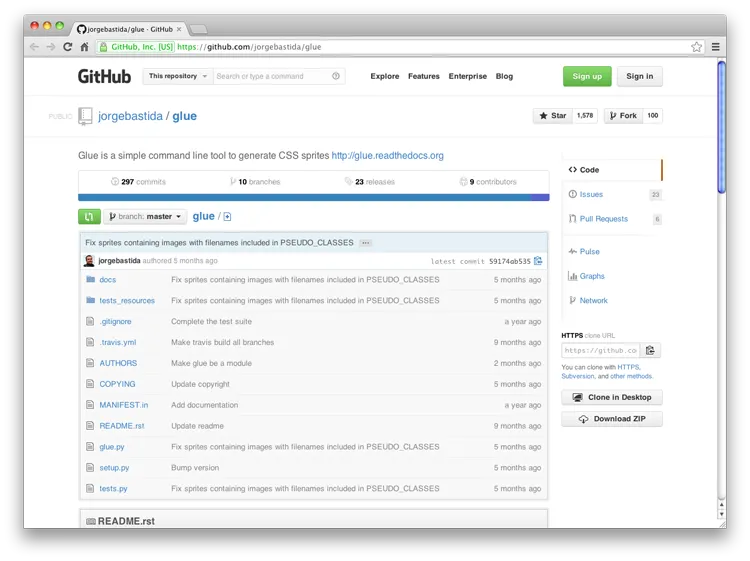
Task: Click Download ZIP button
Action: click(612, 419)
